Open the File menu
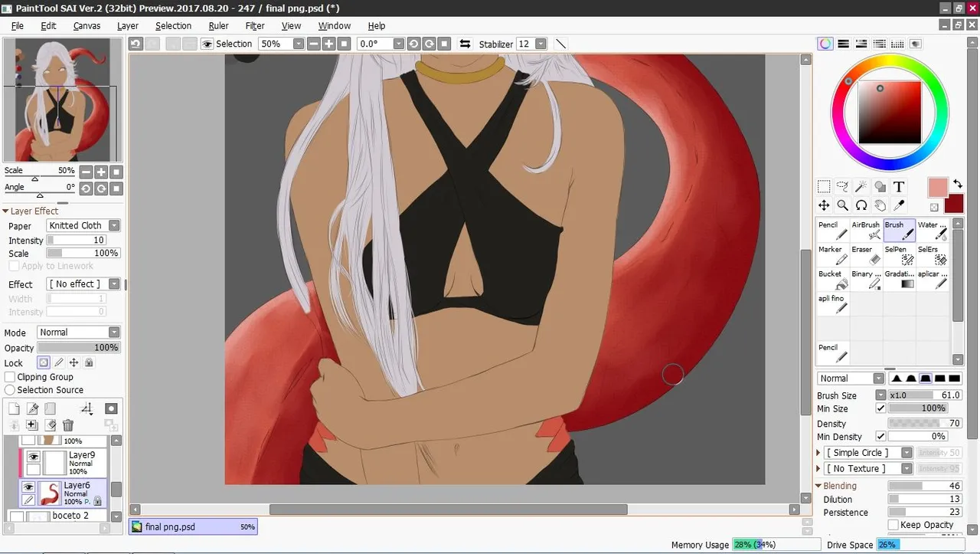This screenshot has width=980, height=554. pos(18,26)
